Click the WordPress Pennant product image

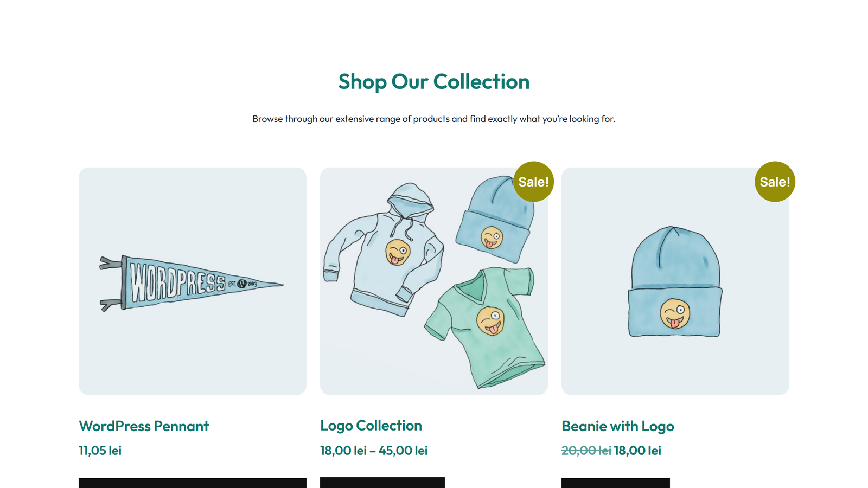tap(193, 281)
